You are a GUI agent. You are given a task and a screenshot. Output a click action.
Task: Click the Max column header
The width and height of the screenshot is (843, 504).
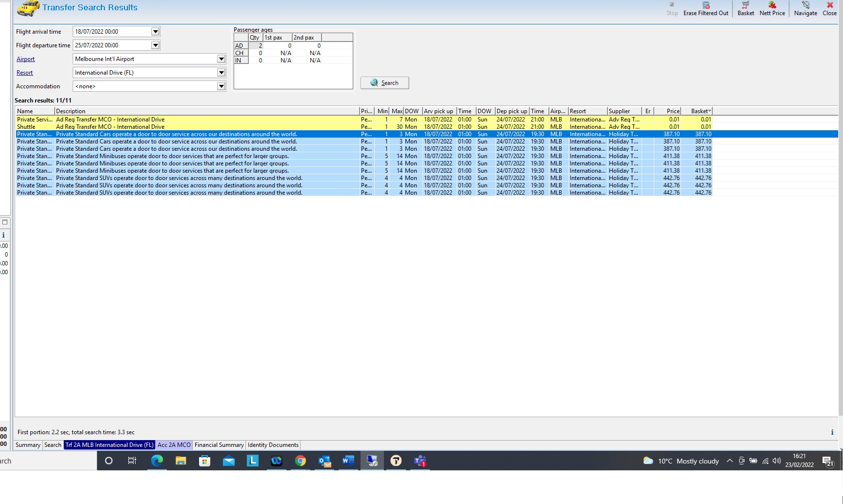[397, 111]
